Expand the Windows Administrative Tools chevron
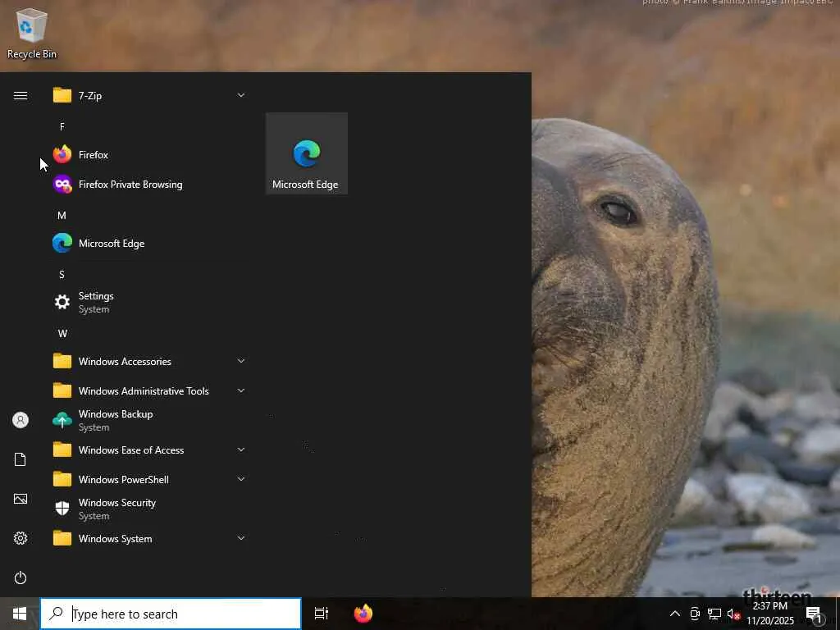The height and width of the screenshot is (630, 840). 241,390
